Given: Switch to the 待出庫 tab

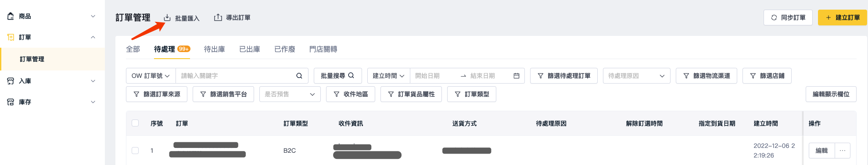Looking at the screenshot, I should click(x=215, y=49).
